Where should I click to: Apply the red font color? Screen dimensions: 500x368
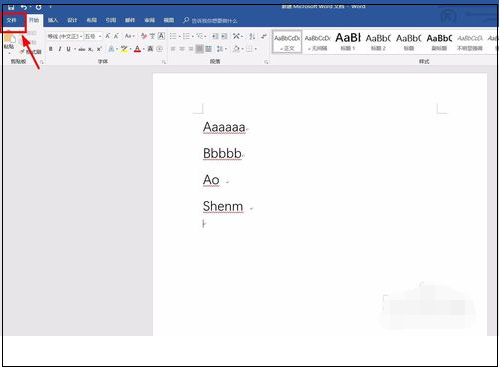coord(137,49)
